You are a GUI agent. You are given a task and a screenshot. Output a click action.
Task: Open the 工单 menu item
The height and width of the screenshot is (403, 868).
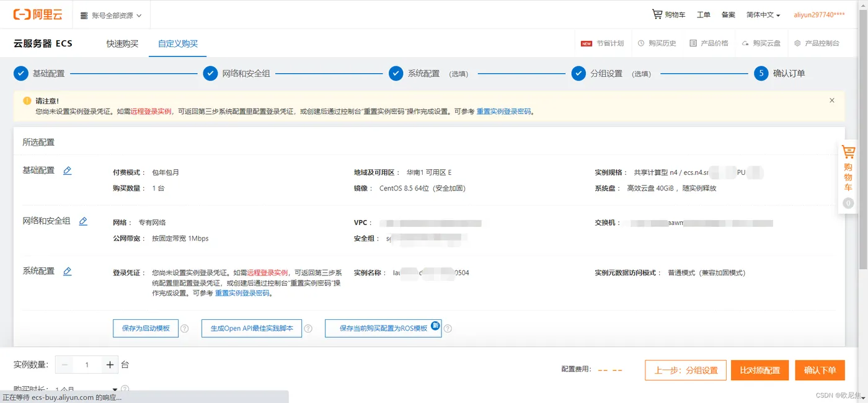pos(704,14)
